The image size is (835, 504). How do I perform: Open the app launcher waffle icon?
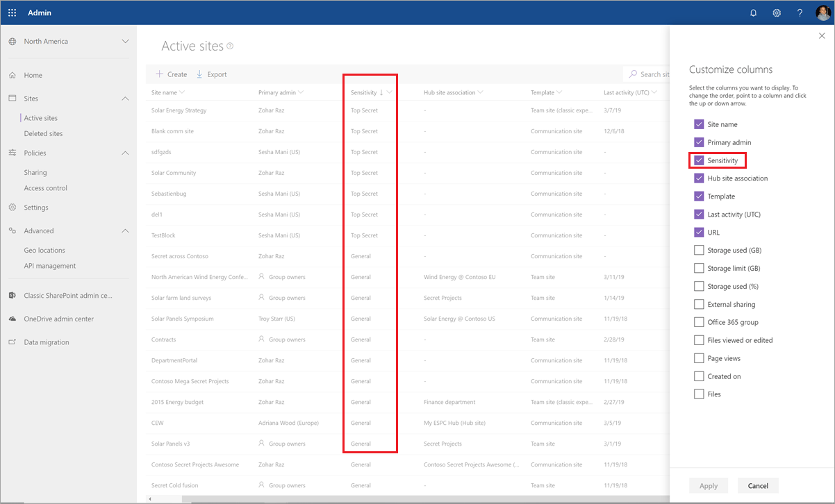[12, 12]
